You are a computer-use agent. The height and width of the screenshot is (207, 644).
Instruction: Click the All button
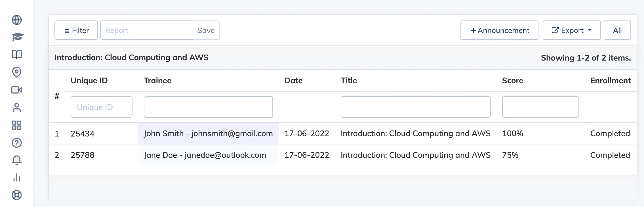(617, 30)
